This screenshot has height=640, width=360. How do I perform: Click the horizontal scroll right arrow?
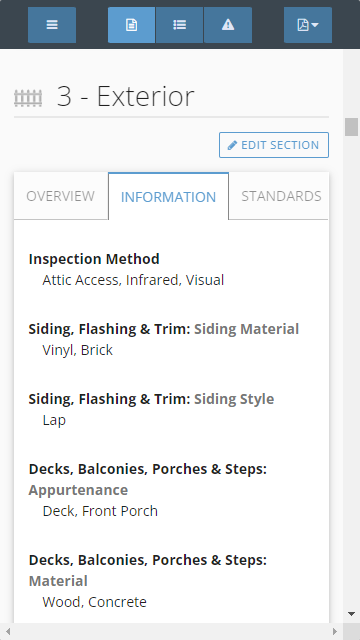pyautogui.click(x=335, y=632)
